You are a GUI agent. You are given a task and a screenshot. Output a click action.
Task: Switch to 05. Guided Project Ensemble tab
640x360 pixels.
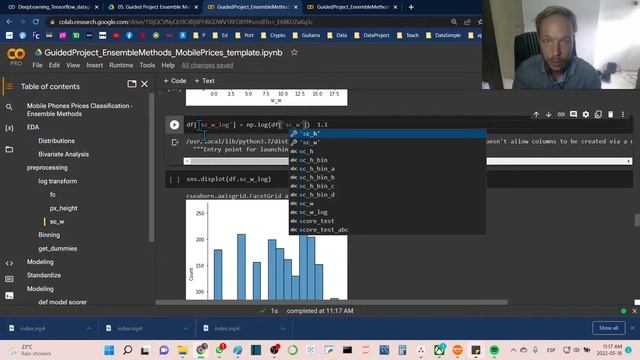[153, 7]
